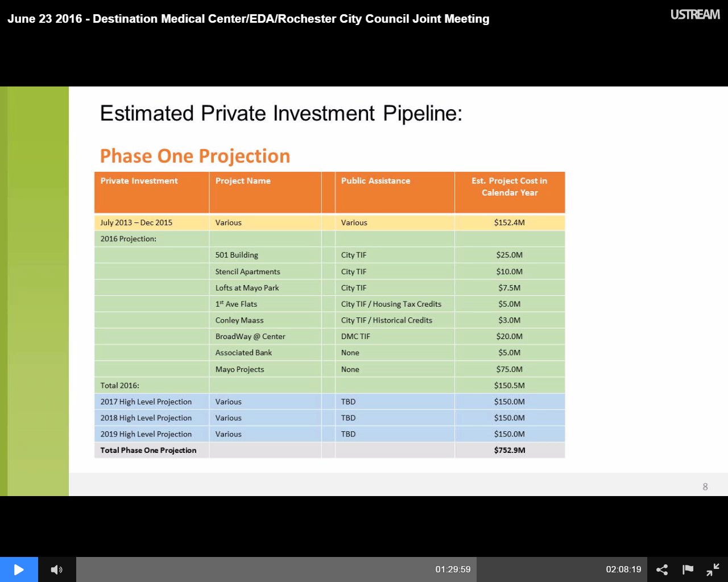Click the 'Total Phase One Projection' row label
728x582 pixels.
pyautogui.click(x=148, y=450)
